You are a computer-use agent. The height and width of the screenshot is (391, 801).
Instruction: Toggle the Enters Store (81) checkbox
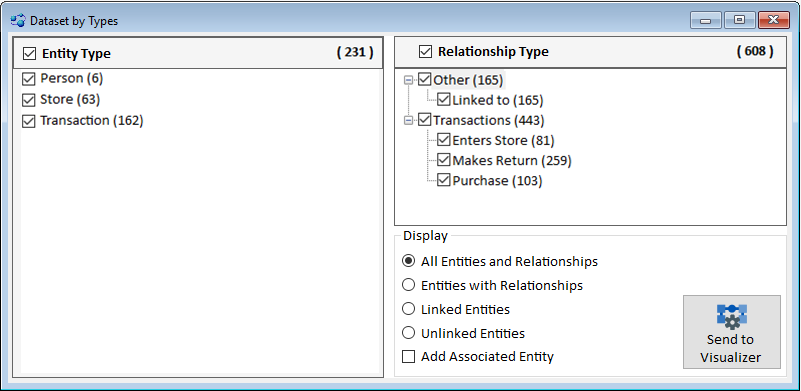click(443, 140)
